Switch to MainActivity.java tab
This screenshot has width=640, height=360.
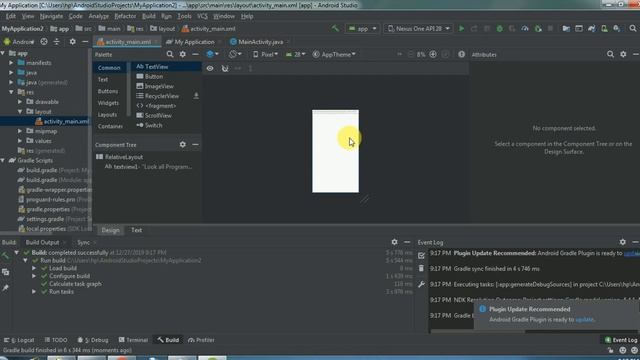pyautogui.click(x=260, y=42)
